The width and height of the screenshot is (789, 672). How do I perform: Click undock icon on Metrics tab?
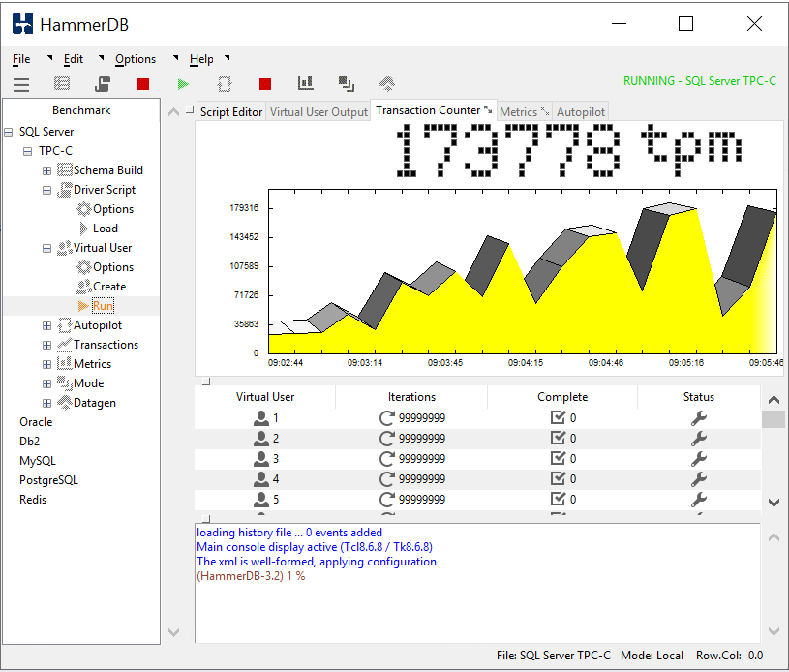[544, 111]
